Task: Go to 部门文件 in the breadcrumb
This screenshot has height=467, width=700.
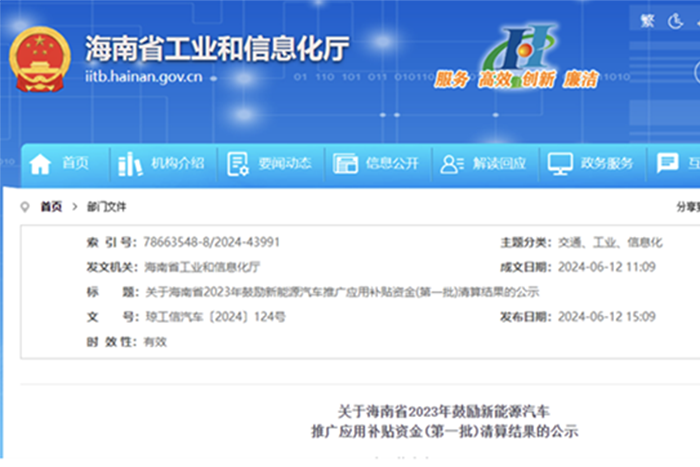Action: (x=107, y=207)
